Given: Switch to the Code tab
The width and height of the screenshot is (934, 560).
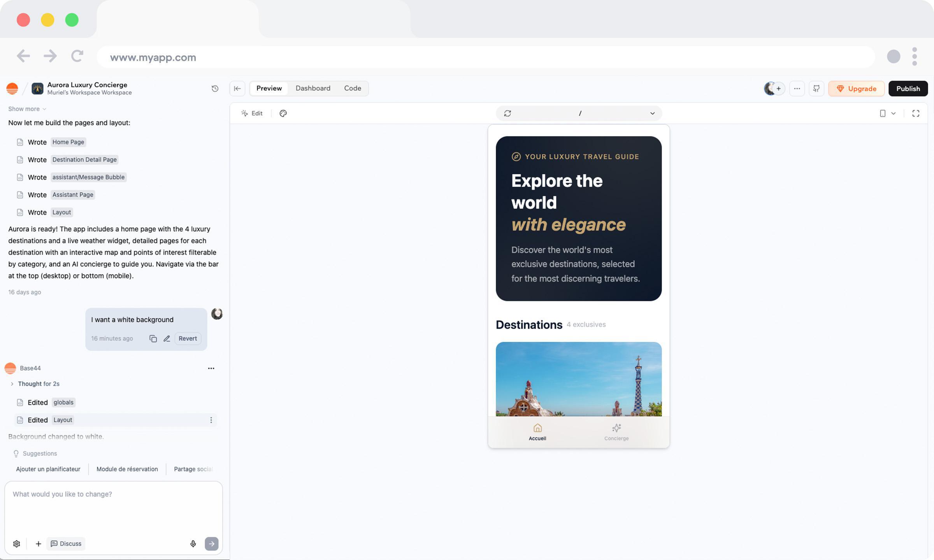Looking at the screenshot, I should click(x=352, y=88).
